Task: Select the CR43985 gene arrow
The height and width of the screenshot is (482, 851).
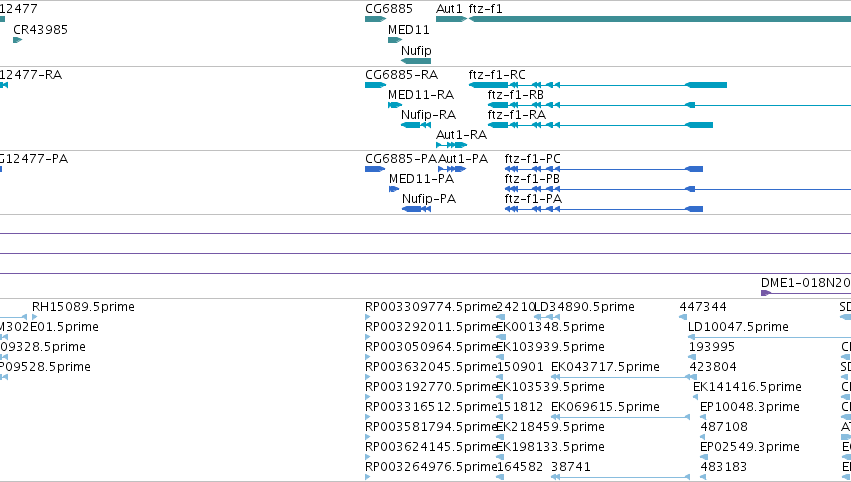Action: point(17,40)
